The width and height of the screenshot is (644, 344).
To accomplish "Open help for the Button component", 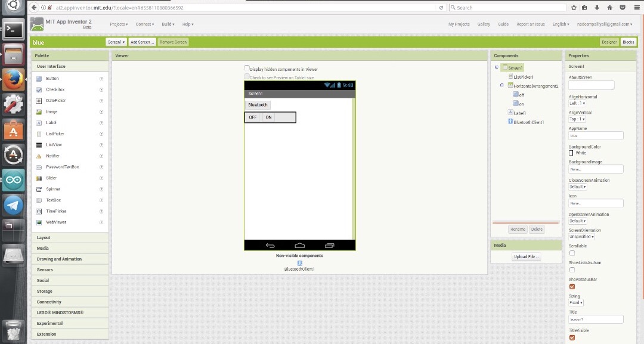I will click(101, 79).
